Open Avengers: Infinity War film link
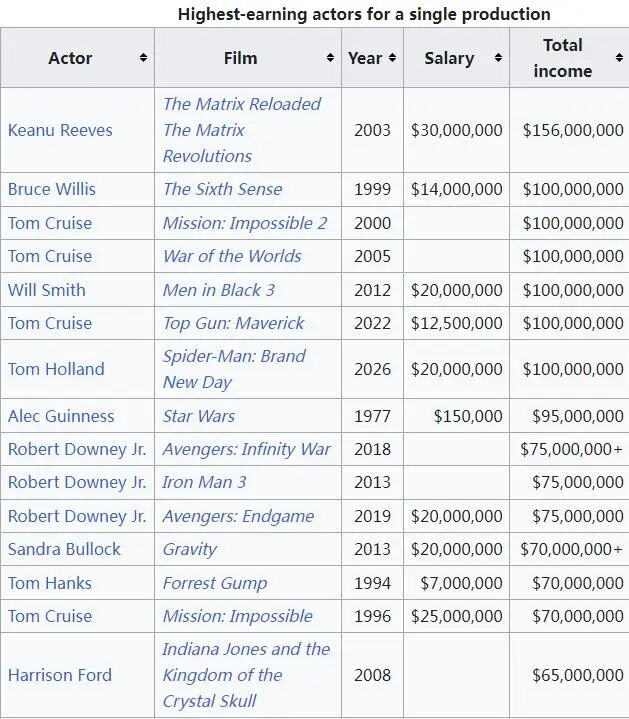Image resolution: width=629 pixels, height=719 pixels. pos(246,449)
